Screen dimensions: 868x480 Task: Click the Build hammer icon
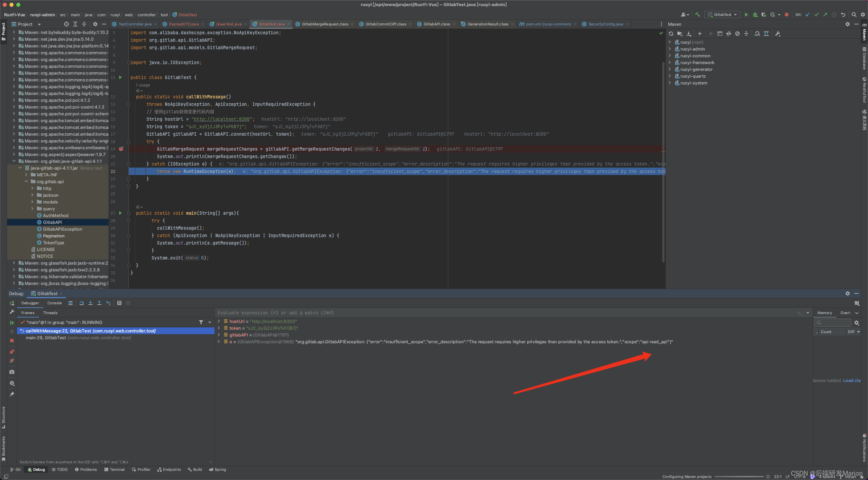[x=697, y=15]
